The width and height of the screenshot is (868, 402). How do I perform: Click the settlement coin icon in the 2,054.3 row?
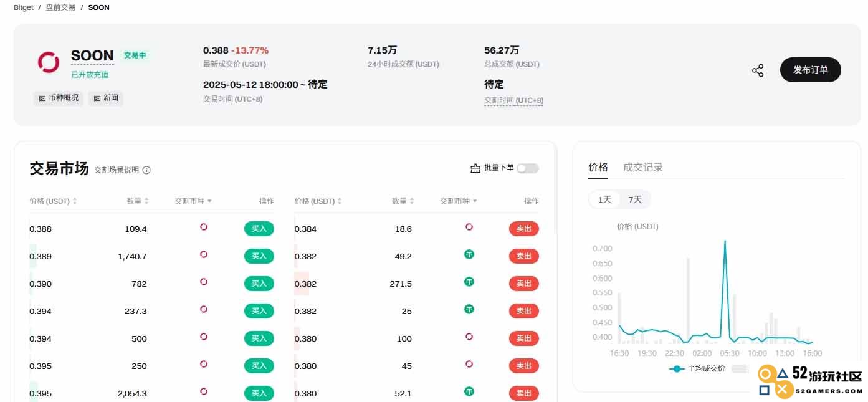[x=204, y=391]
